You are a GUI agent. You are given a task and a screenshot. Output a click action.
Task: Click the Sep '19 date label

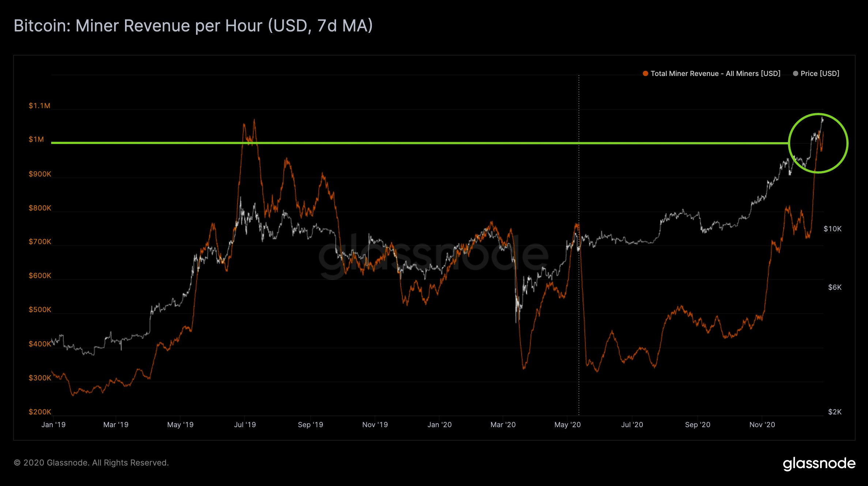pos(310,425)
